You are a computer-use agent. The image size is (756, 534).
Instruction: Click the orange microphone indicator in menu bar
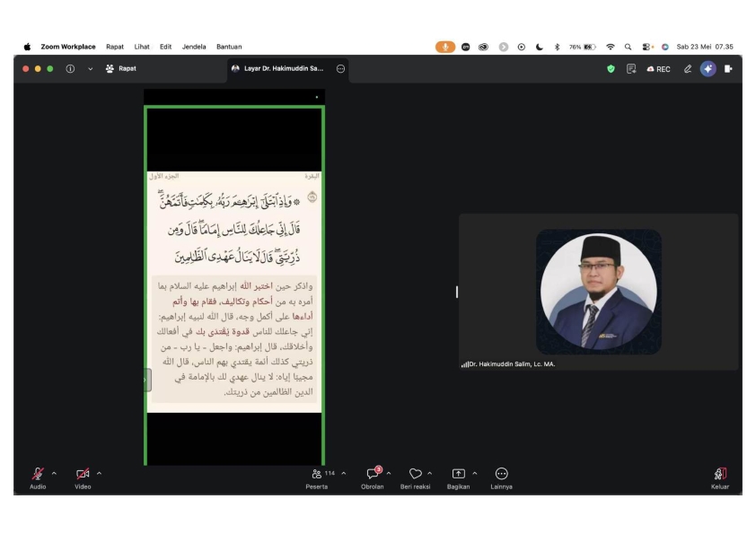pos(445,47)
